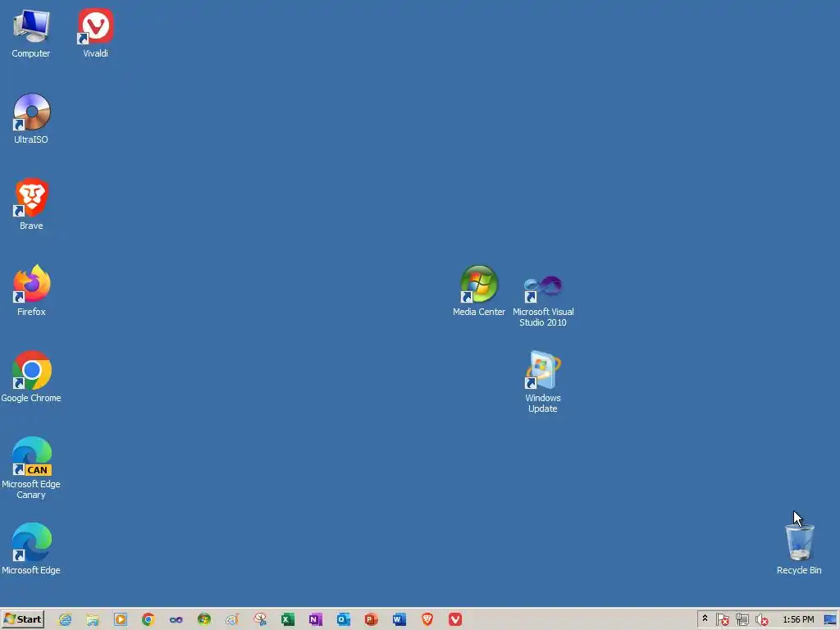Open the clock showing 1:56 PM

[x=798, y=619]
